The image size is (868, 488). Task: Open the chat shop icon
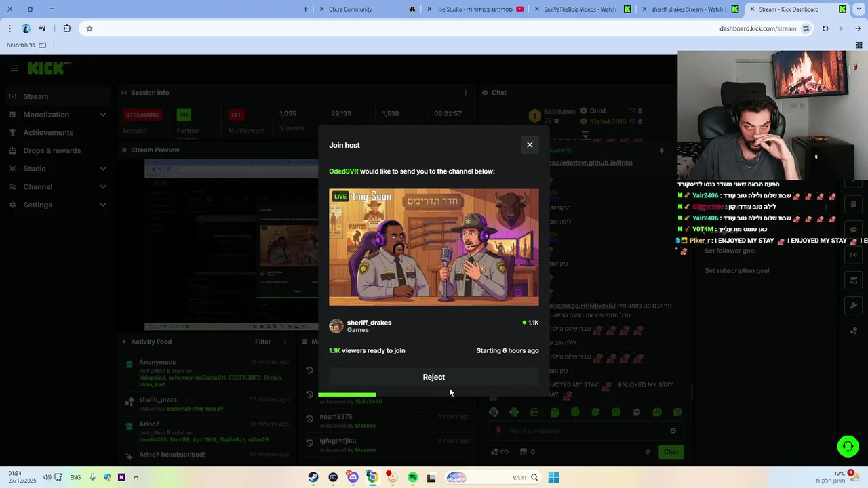coord(524,452)
